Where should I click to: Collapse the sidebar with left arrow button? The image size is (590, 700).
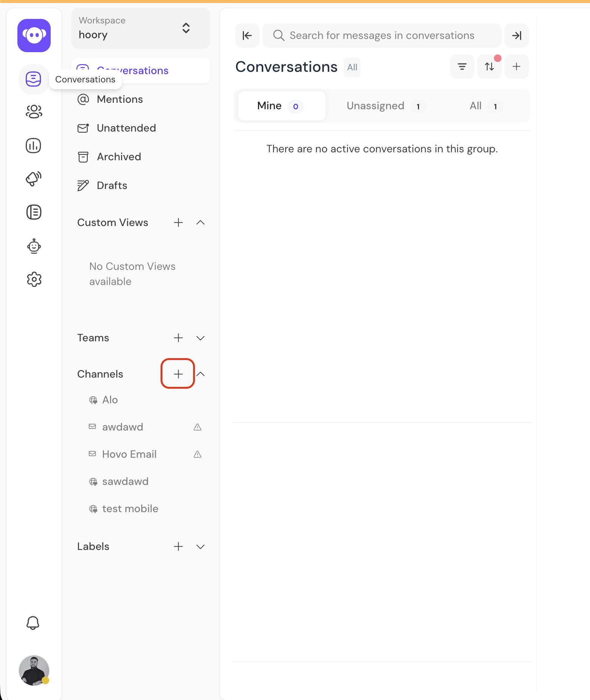click(247, 36)
